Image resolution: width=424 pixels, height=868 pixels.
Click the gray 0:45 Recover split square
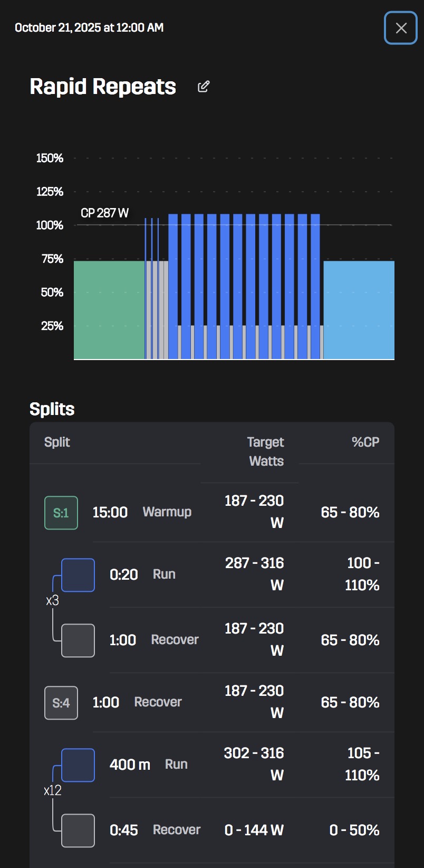(78, 831)
